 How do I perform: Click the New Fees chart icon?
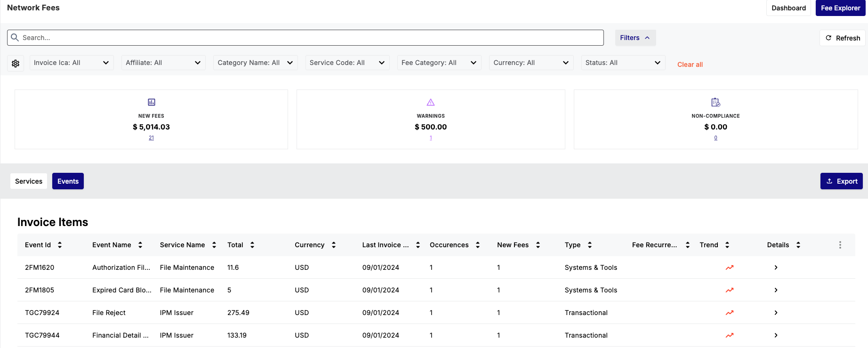tap(152, 102)
